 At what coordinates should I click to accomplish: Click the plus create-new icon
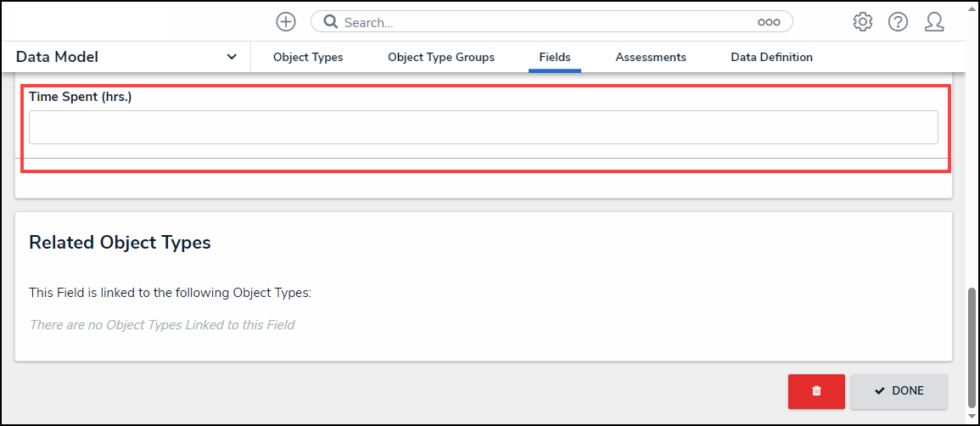(286, 22)
